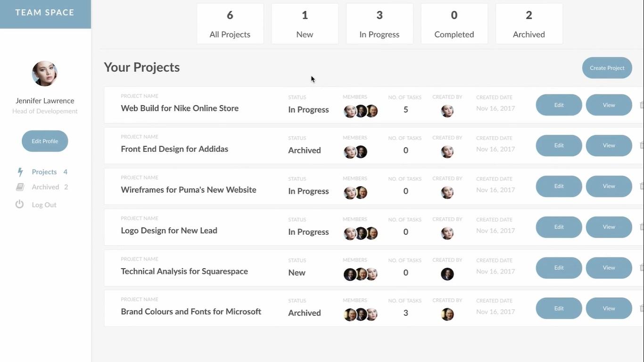Select the Projects lightning icon in sidebar
Viewport: 644px width, 362px height.
tap(20, 172)
